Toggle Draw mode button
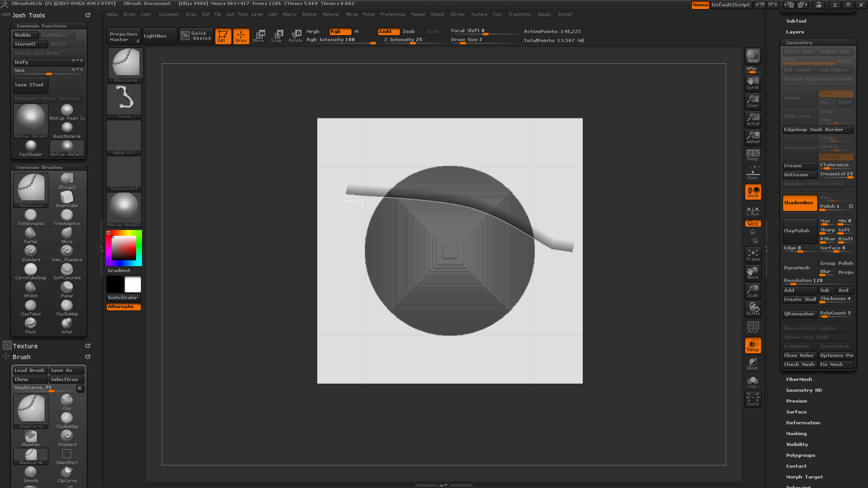 (241, 36)
